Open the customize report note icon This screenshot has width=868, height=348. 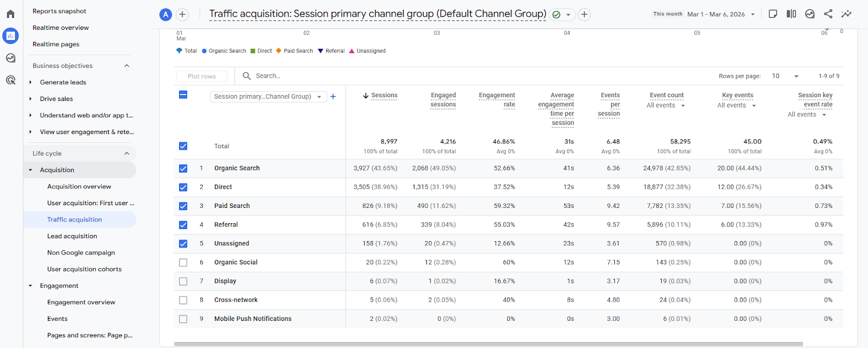773,14
